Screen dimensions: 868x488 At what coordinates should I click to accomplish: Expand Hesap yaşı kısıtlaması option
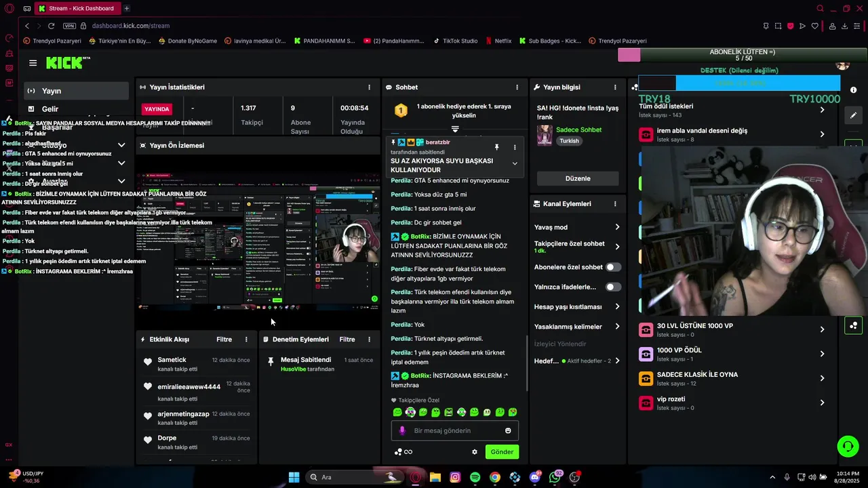pos(577,307)
